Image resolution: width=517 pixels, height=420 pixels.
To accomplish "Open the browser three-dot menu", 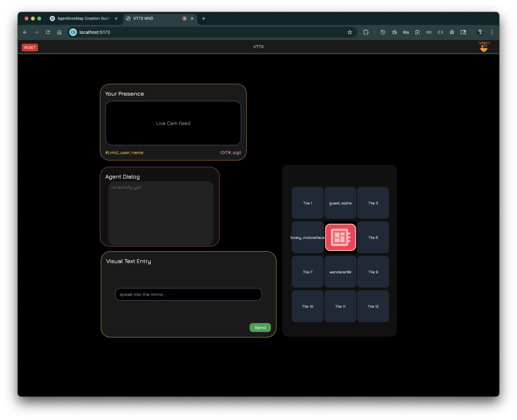I will [x=492, y=32].
